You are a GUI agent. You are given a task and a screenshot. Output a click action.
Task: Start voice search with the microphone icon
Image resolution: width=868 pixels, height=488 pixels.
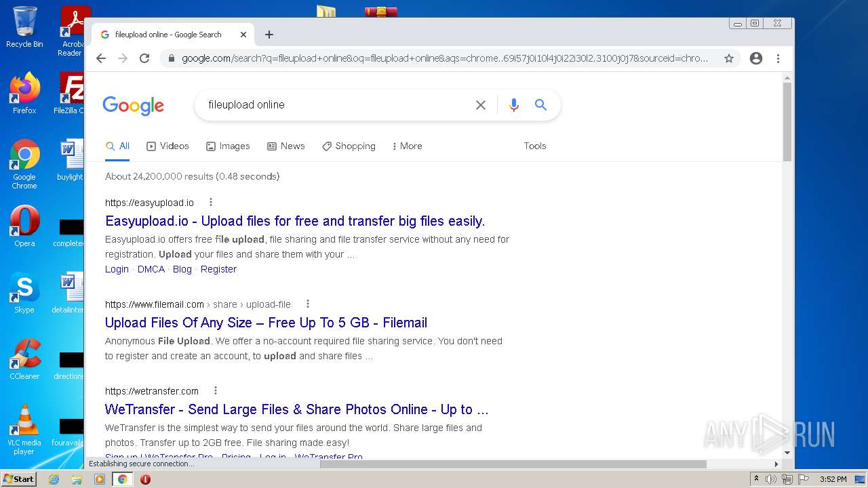coord(514,105)
